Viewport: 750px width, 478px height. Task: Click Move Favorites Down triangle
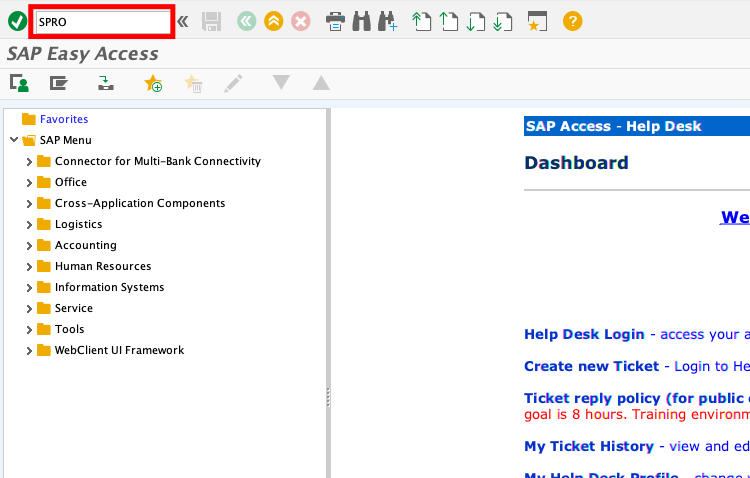tap(281, 82)
